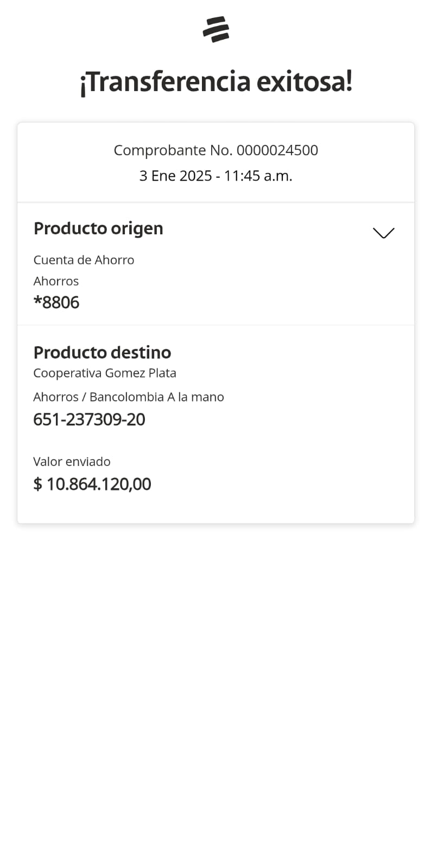
Task: Select the amount $ 10.864.120,00
Action: coord(92,484)
